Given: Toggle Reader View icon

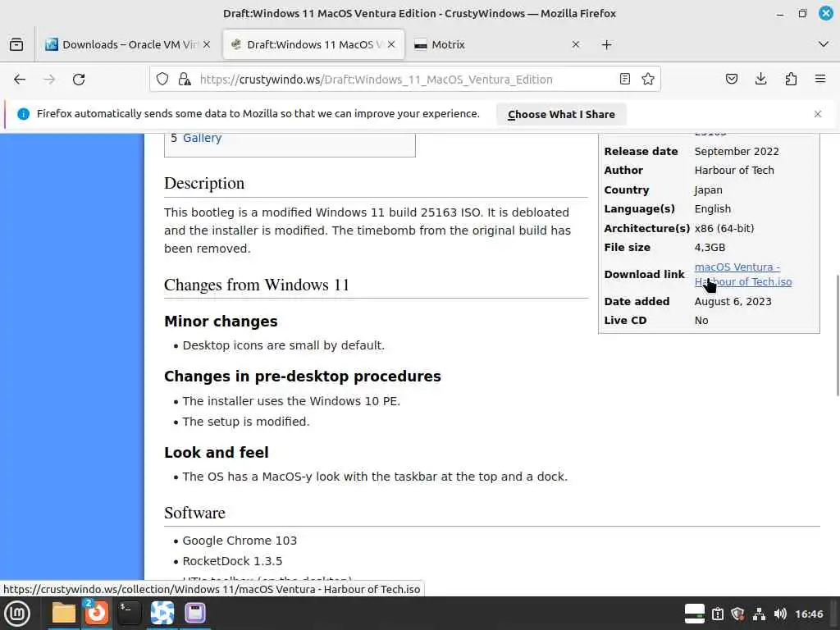Looking at the screenshot, I should (x=624, y=80).
